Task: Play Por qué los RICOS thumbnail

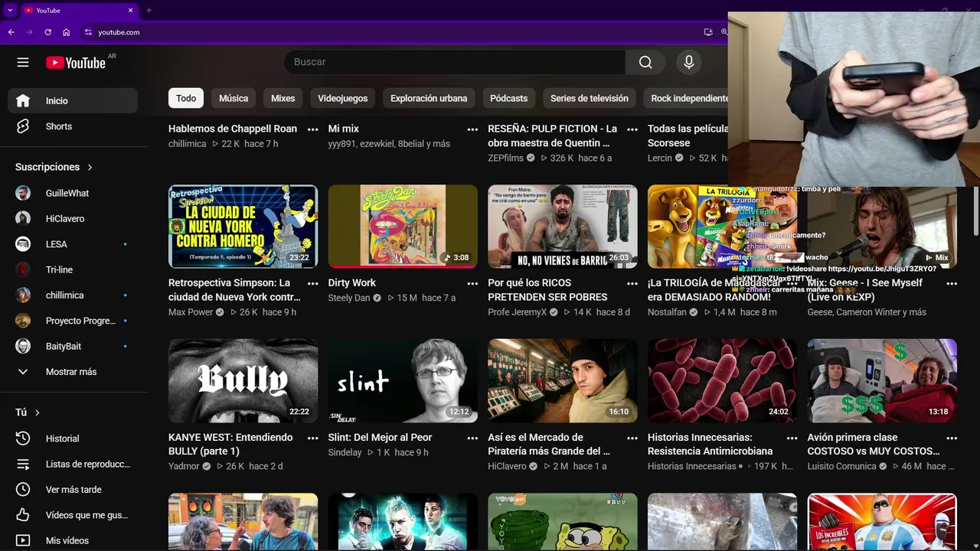Action: click(563, 227)
